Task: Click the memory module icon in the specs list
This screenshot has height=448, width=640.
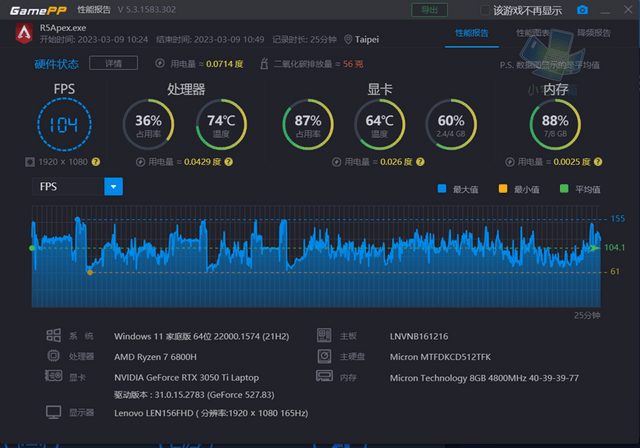Action: [324, 376]
